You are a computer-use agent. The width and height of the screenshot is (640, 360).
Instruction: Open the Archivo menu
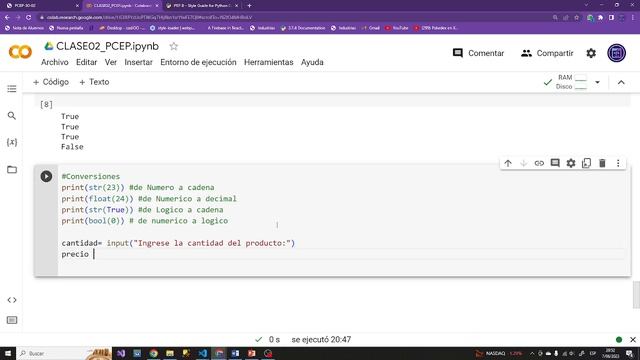coord(55,62)
